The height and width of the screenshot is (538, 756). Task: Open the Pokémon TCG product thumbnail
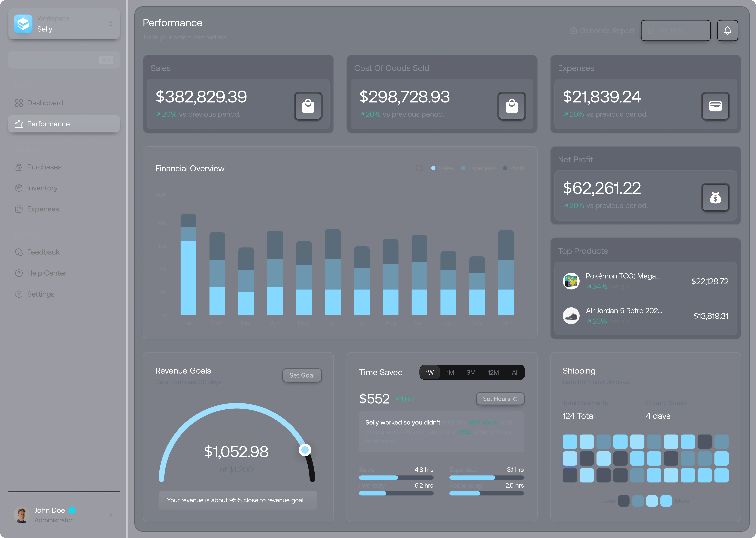(571, 281)
